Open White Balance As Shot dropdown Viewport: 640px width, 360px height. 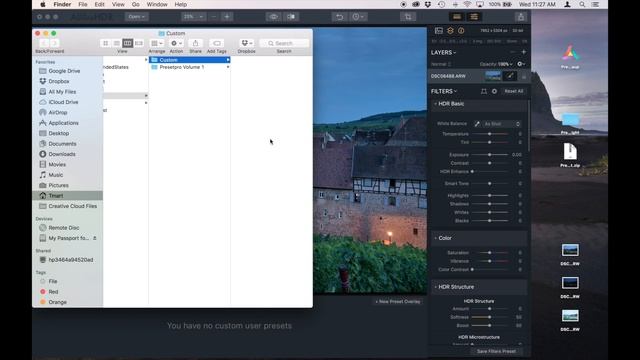tap(501, 124)
